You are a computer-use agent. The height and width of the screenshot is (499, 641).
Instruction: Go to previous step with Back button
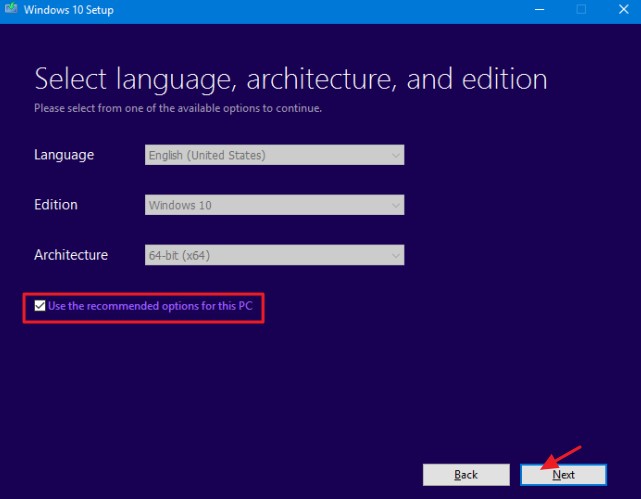(466, 475)
